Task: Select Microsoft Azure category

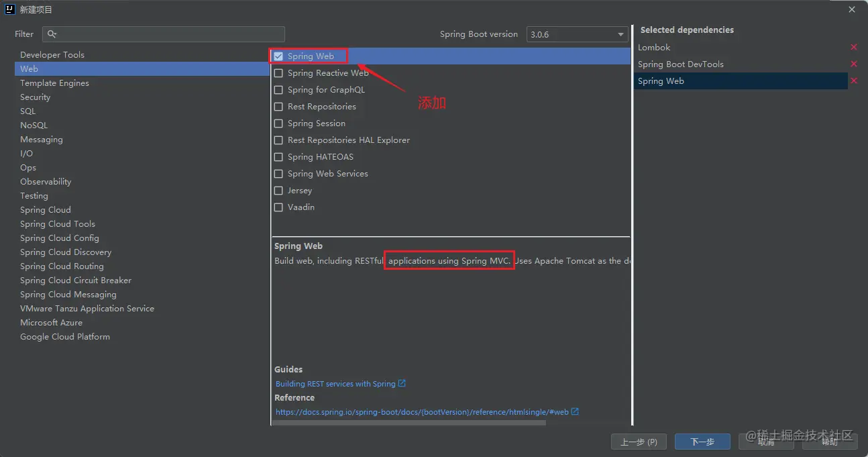Action: [142, 323]
